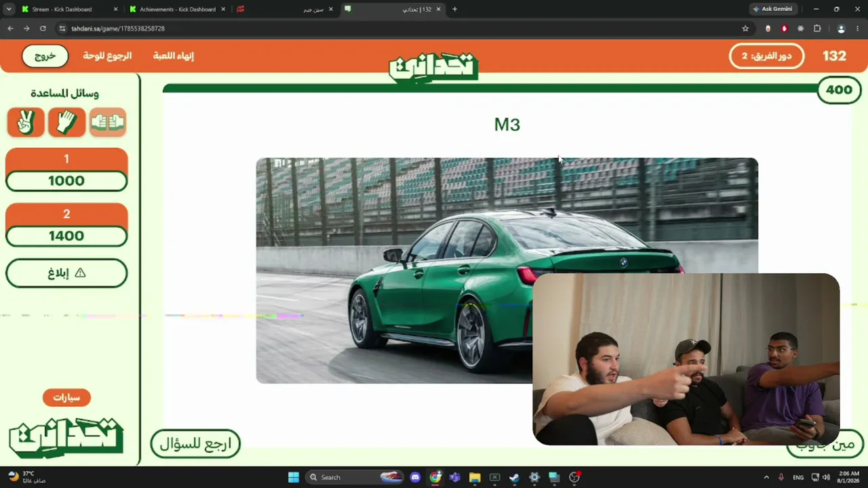Open the weather widget showing 37°C
Image resolution: width=868 pixels, height=488 pixels.
(x=26, y=477)
